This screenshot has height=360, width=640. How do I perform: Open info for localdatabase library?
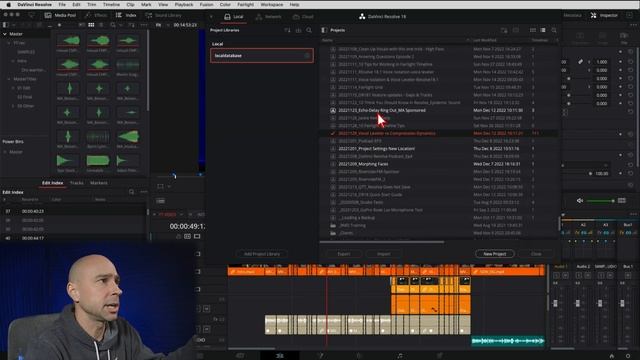point(307,56)
